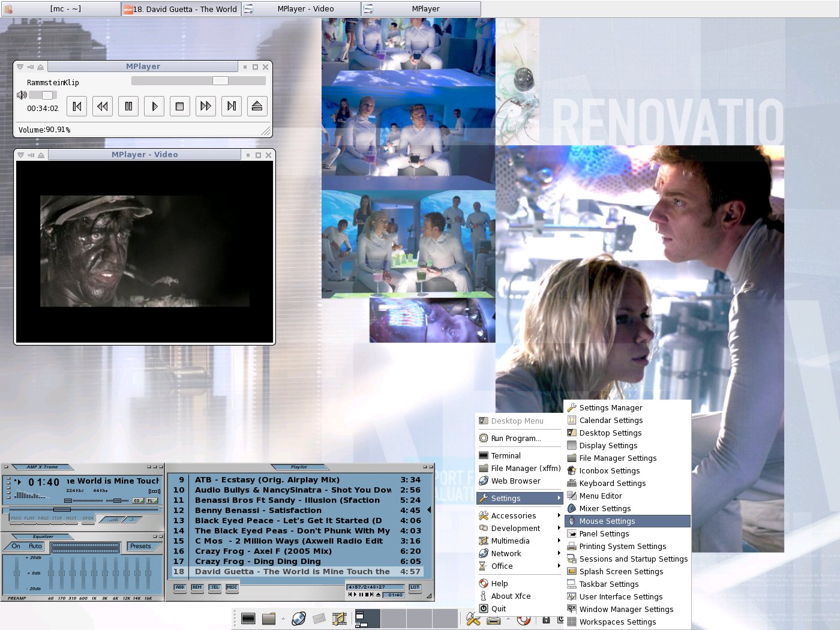The width and height of the screenshot is (840, 630).
Task: Open Web Browser from the desktop menu
Action: point(520,481)
